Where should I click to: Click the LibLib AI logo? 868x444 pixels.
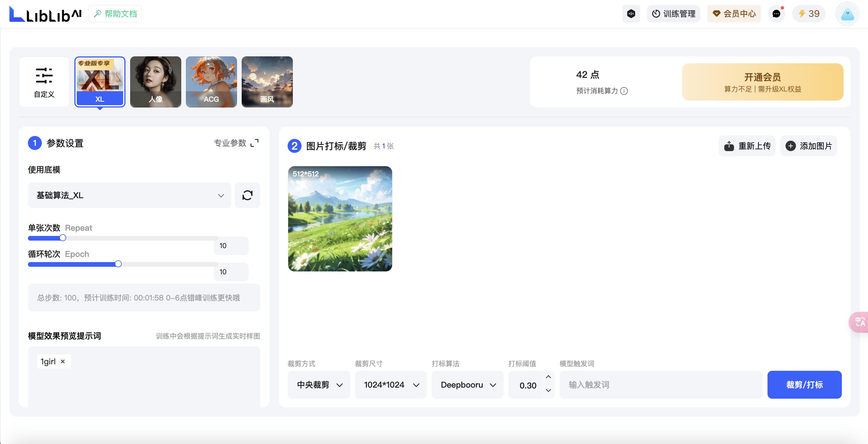point(45,14)
